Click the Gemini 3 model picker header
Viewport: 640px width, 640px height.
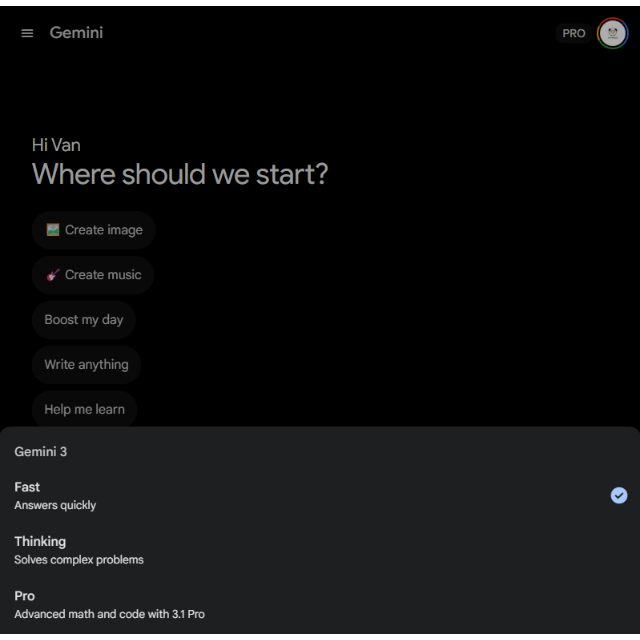pos(41,452)
